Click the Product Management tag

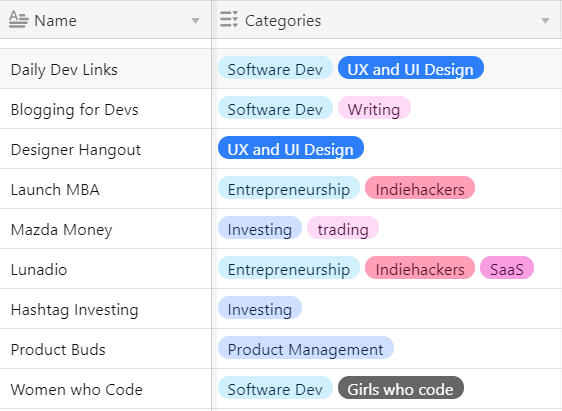[x=306, y=349]
